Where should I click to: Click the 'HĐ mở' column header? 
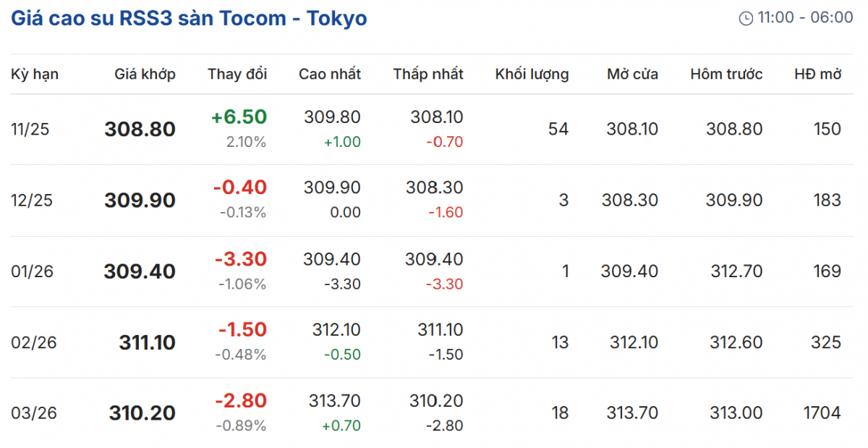pos(818,74)
